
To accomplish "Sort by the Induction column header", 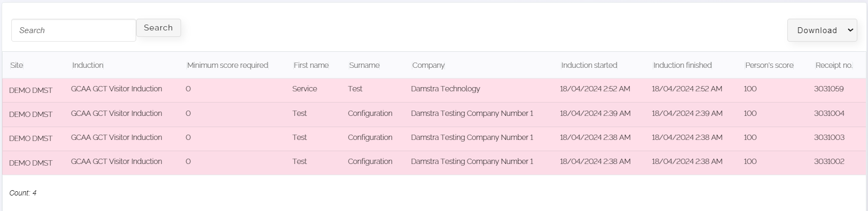I will 88,65.
